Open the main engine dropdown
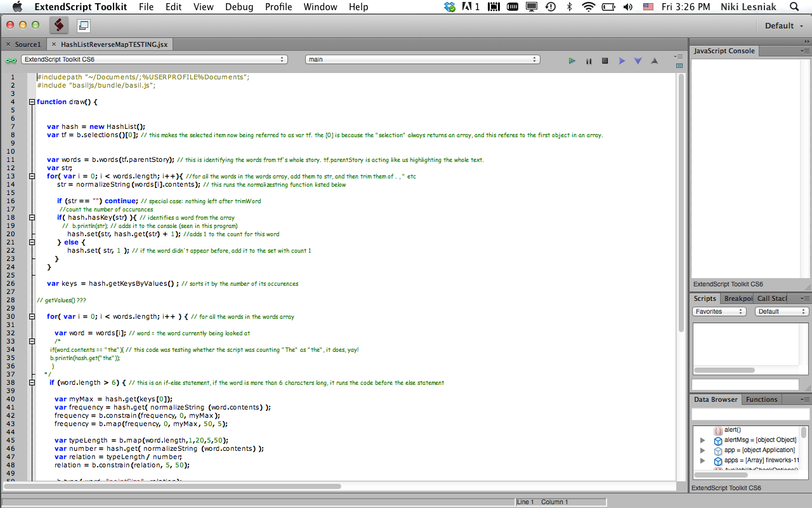812x508 pixels. click(422, 59)
